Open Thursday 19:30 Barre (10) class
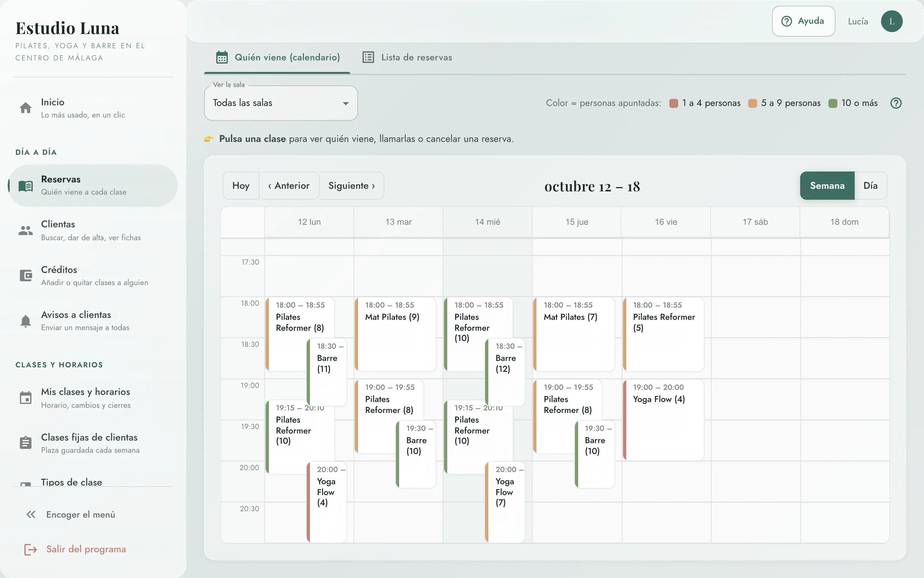Viewport: 924px width, 578px height. coord(595,454)
